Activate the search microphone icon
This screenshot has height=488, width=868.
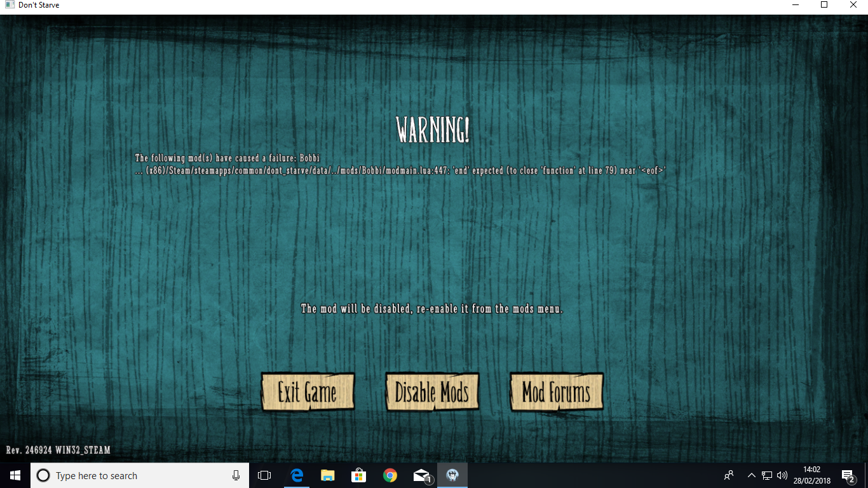coord(236,475)
